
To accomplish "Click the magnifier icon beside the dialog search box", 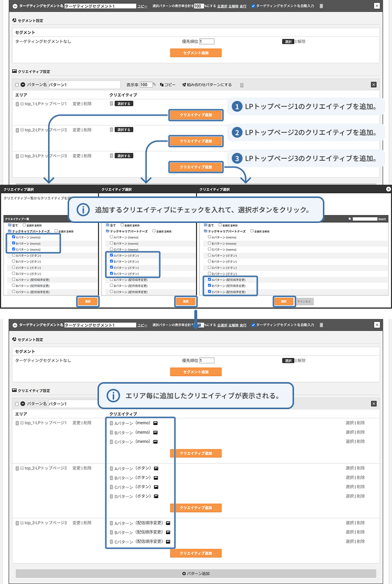I will 350,219.
